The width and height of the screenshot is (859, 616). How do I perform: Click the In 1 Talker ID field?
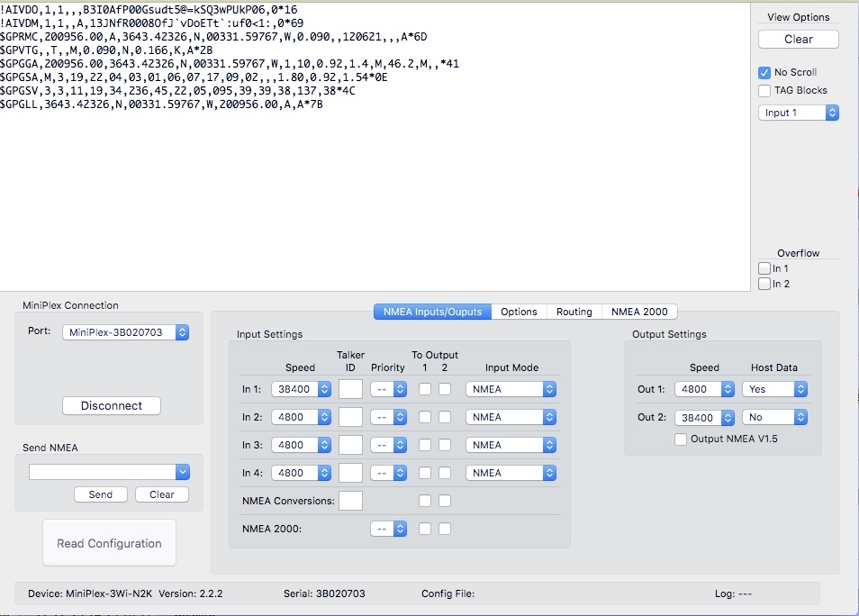tap(350, 389)
